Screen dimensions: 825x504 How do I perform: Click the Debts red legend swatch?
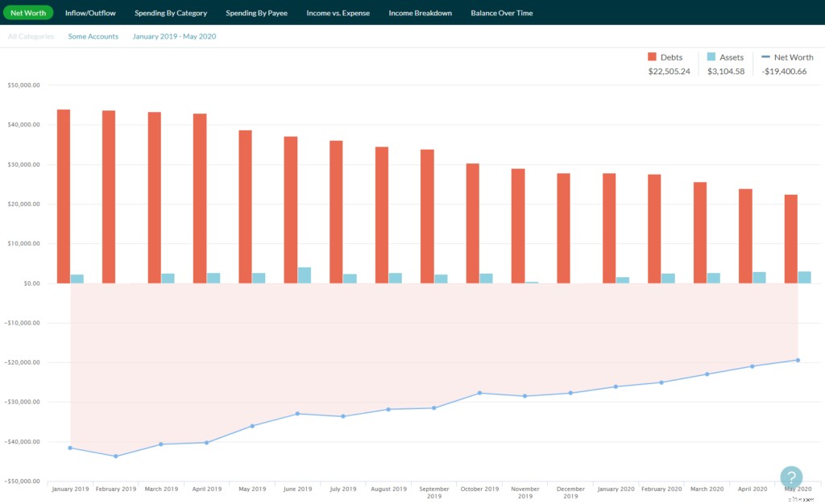pyautogui.click(x=653, y=57)
